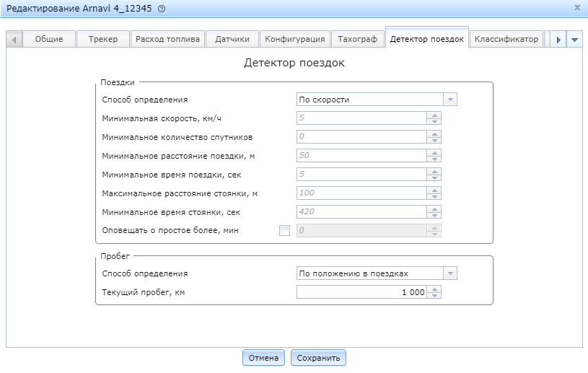Switch to the Общие tab
The image size is (588, 373).
tap(49, 39)
